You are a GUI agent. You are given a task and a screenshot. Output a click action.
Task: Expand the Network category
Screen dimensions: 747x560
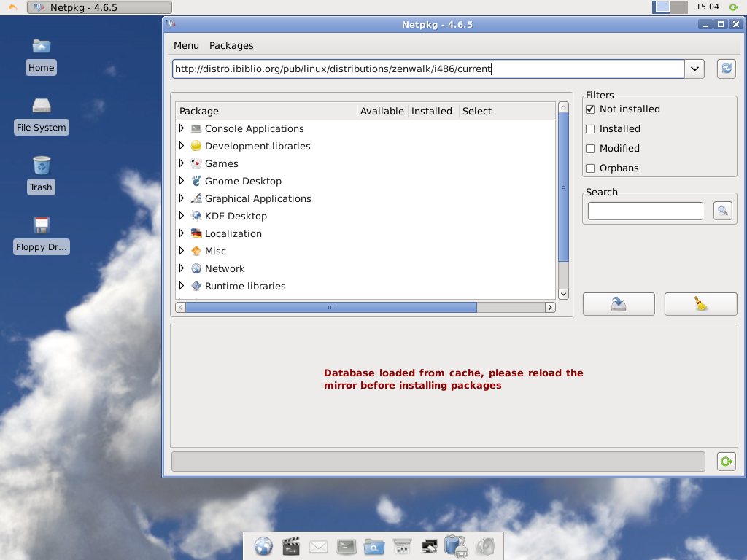click(x=182, y=268)
